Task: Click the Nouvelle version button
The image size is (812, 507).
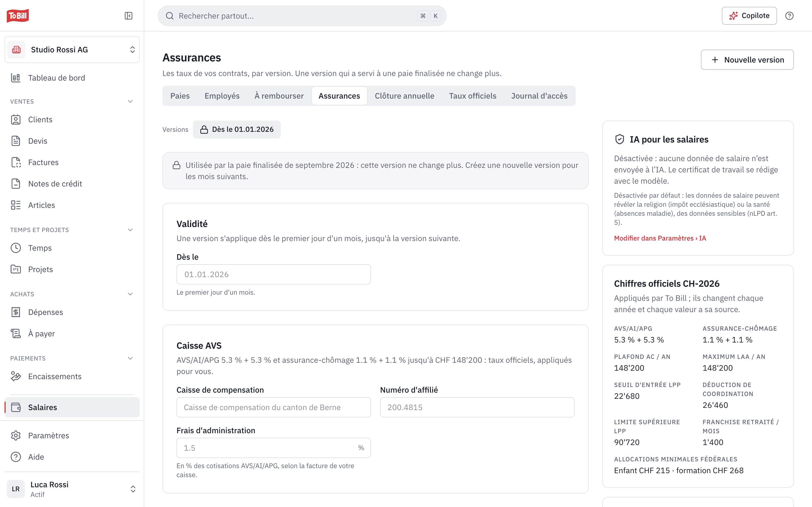Action: [747, 60]
